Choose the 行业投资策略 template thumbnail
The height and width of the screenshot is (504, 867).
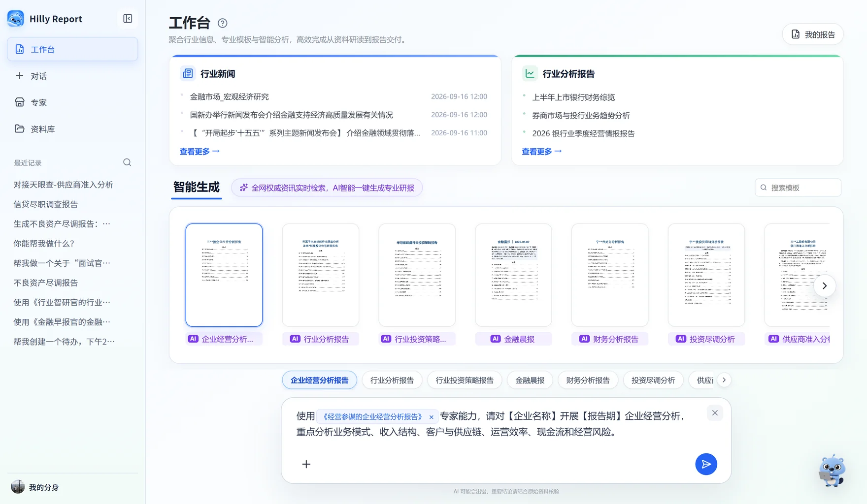(x=417, y=275)
